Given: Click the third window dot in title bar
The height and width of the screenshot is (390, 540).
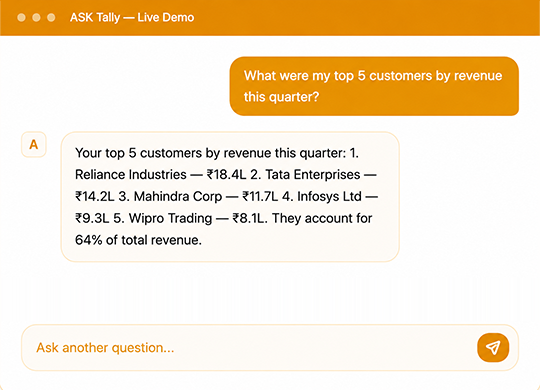Looking at the screenshot, I should 51,18.
